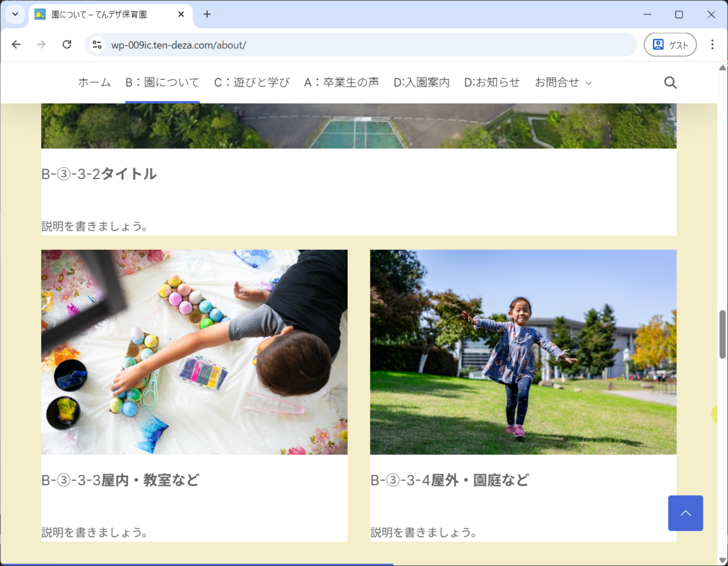This screenshot has width=728, height=566.
Task: Open a new browser tab
Action: coord(207,14)
